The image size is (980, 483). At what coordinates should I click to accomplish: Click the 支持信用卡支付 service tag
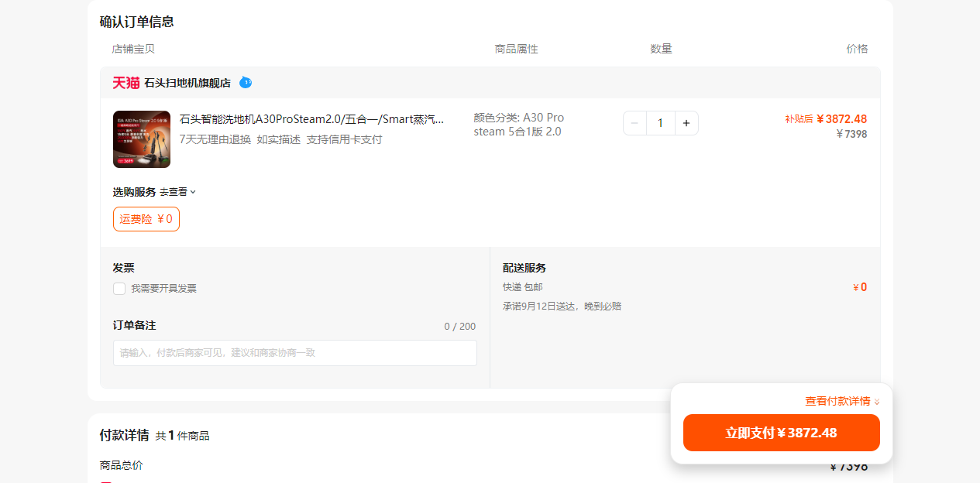pos(344,139)
